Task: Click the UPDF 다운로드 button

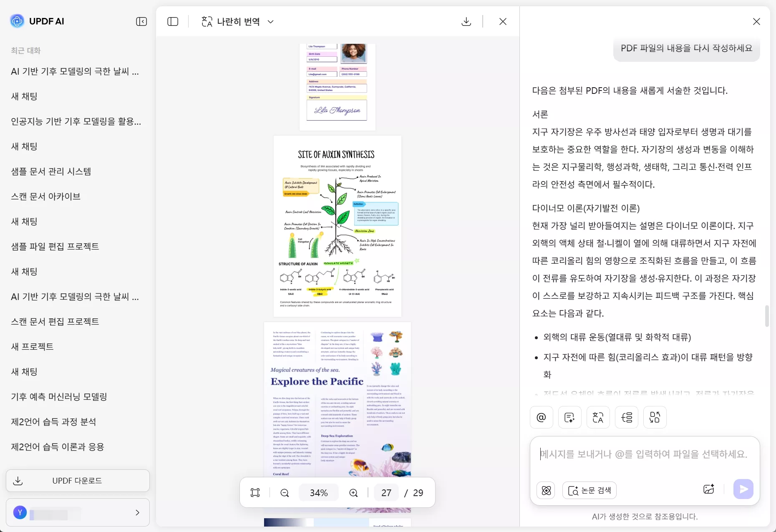Action: coord(77,481)
